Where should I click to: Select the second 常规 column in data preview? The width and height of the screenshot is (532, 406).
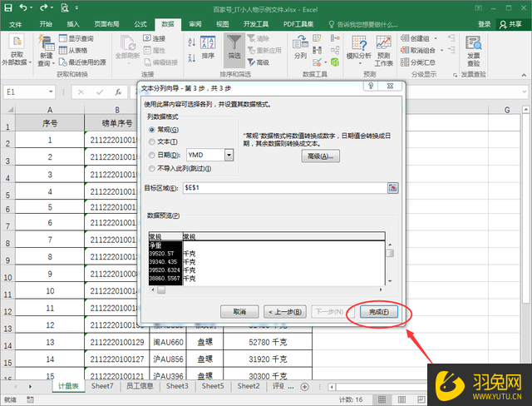coord(283,236)
